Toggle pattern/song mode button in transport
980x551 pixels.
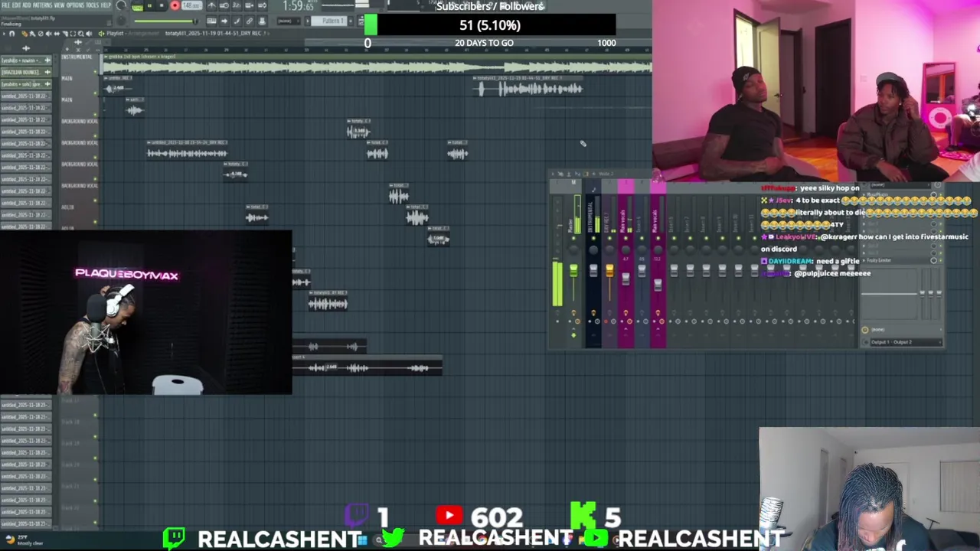point(137,6)
